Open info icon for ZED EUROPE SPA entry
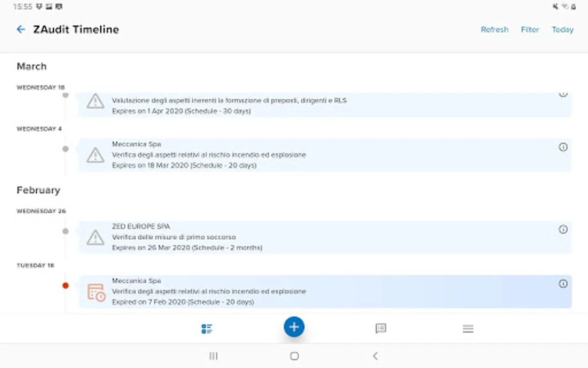The width and height of the screenshot is (588, 368). (563, 229)
